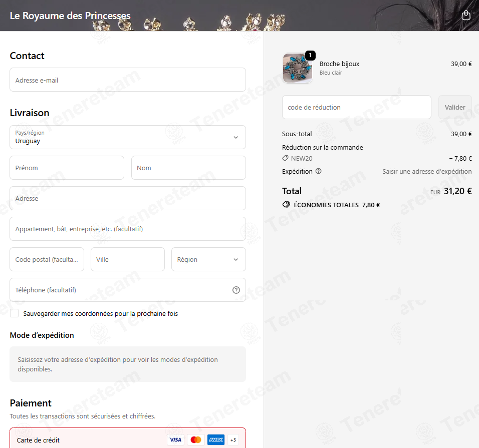Open the Pays/région Uruguay dropdown
The image size is (479, 448).
(x=128, y=137)
